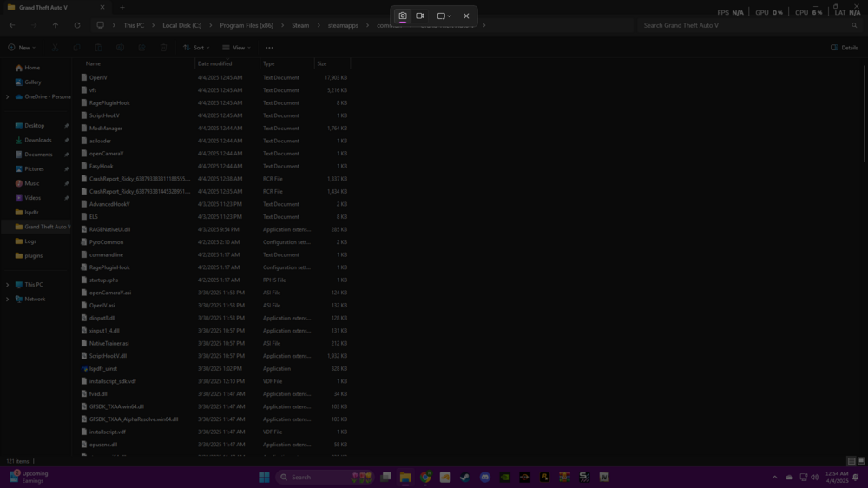Open Windows Start menu

[264, 477]
